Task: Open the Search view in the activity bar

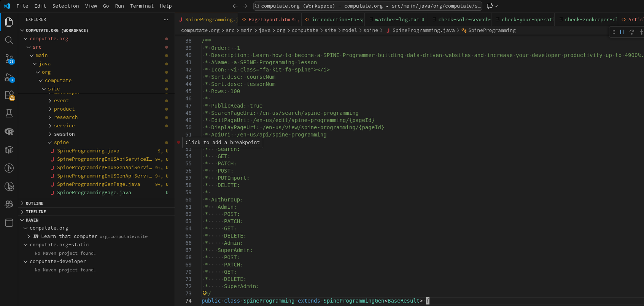Action: pyautogui.click(x=9, y=40)
